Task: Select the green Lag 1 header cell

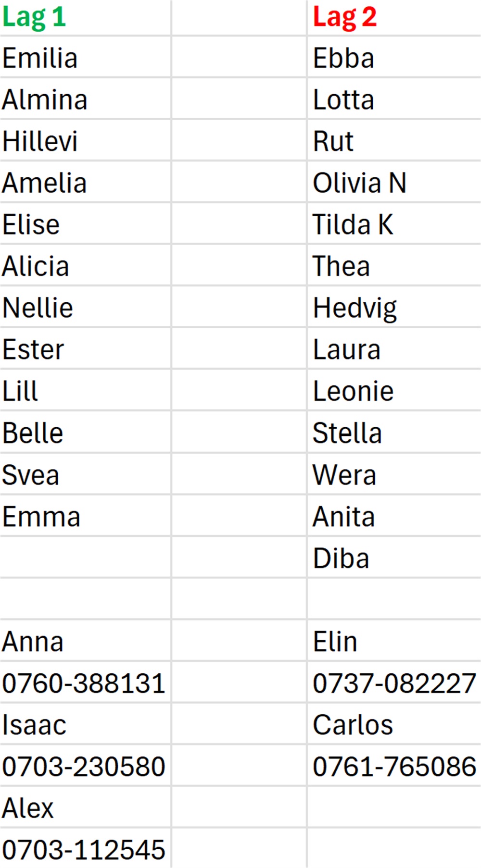Action: pos(34,17)
